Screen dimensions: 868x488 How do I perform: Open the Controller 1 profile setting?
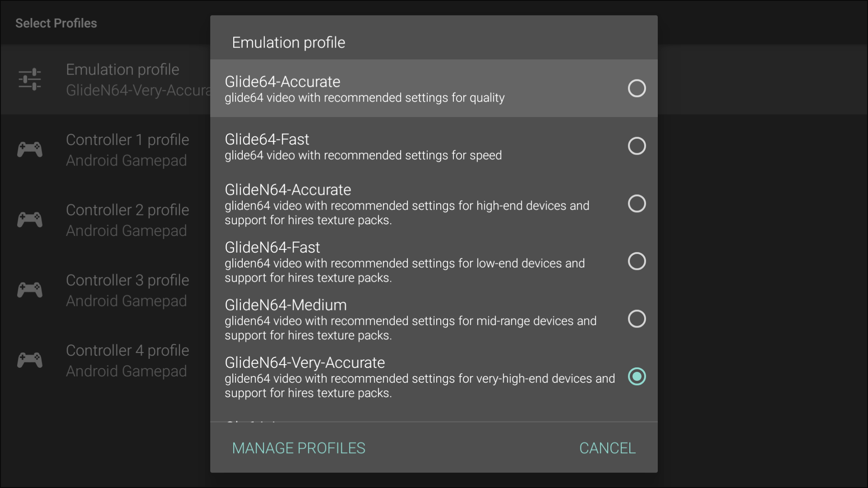coord(127,150)
